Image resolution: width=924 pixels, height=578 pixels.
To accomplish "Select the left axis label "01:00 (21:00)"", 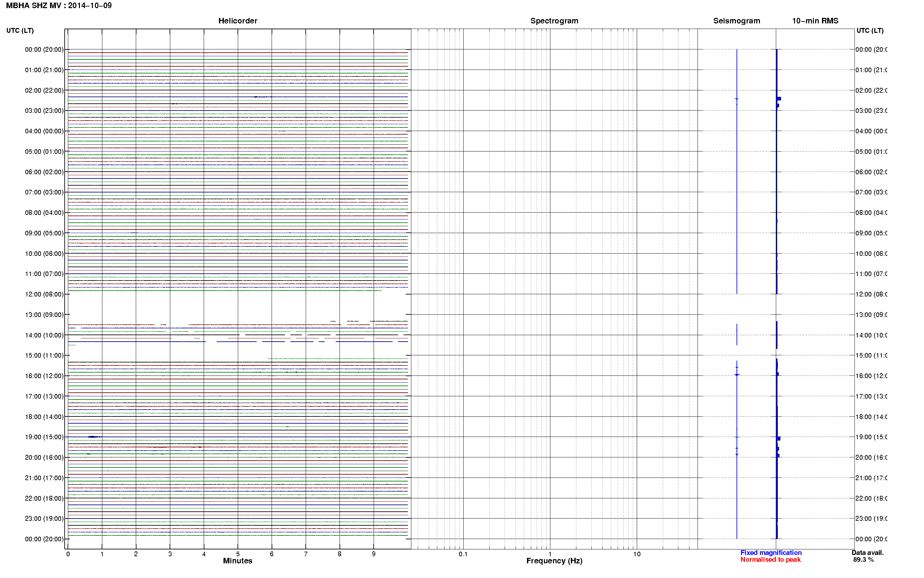I will point(44,70).
